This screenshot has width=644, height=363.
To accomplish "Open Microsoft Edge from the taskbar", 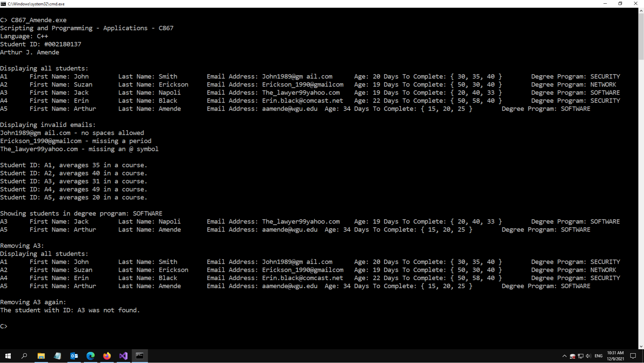I will [90, 356].
